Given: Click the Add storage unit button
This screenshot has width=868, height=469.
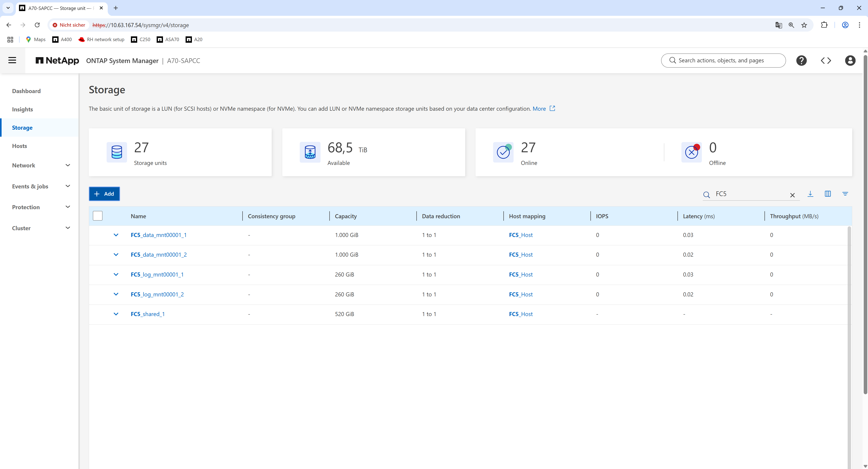Looking at the screenshot, I should [104, 194].
